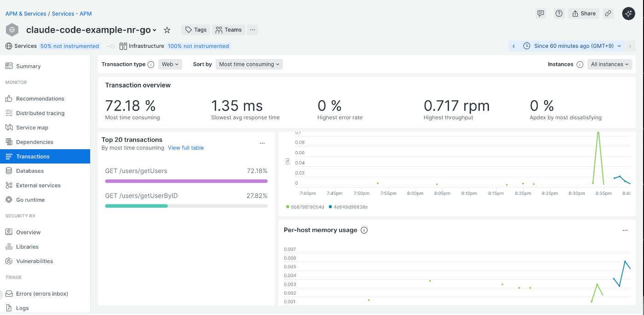Click the 50% not instrumented badge
This screenshot has width=644, height=315.
[x=69, y=46]
